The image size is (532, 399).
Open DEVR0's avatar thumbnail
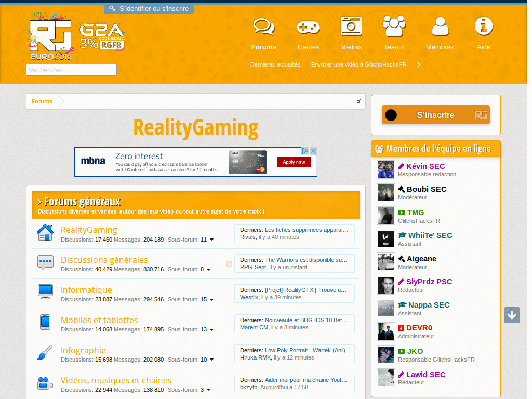click(x=386, y=331)
